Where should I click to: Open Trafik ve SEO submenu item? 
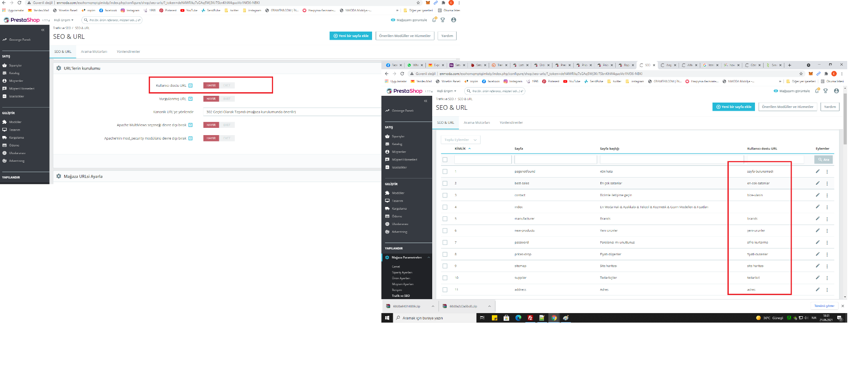pos(401,295)
